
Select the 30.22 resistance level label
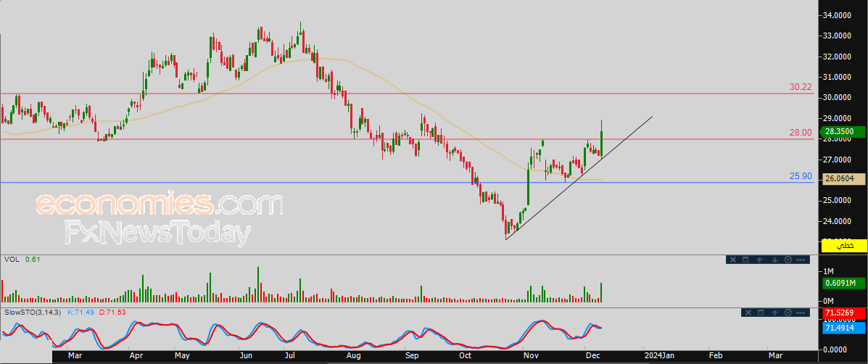click(801, 87)
